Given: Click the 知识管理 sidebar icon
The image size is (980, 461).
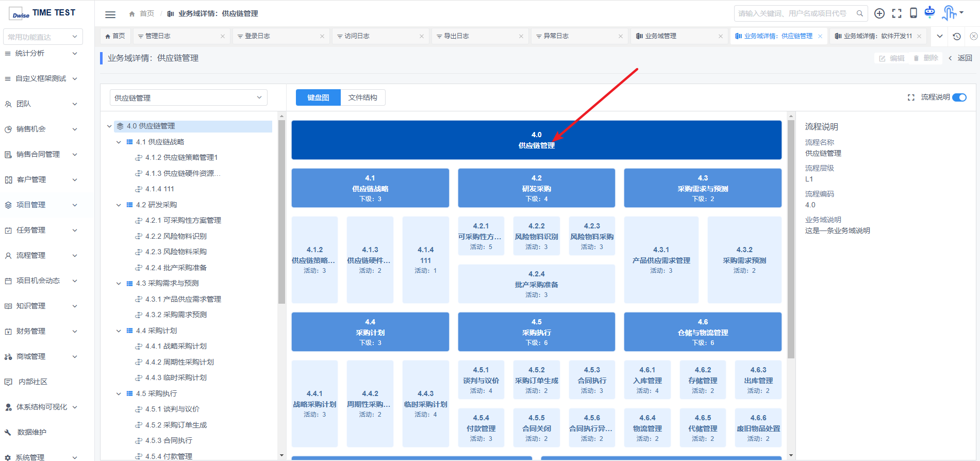Looking at the screenshot, I should pyautogui.click(x=8, y=306).
